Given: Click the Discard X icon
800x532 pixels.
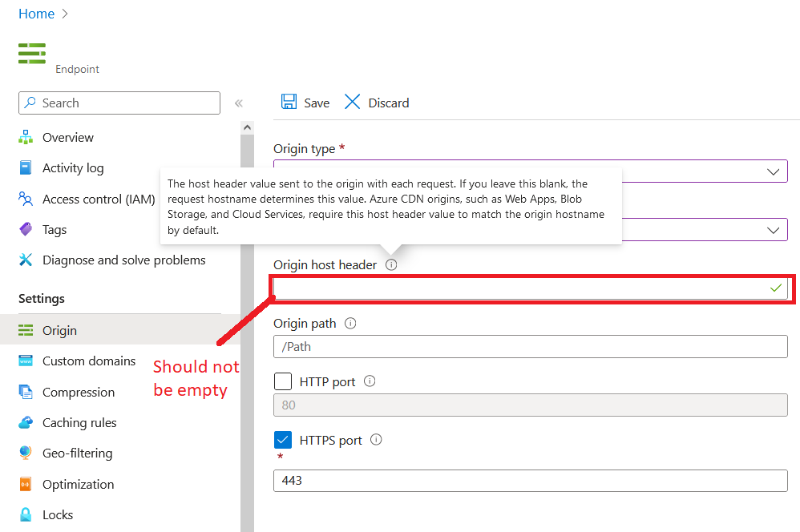Looking at the screenshot, I should pos(352,102).
